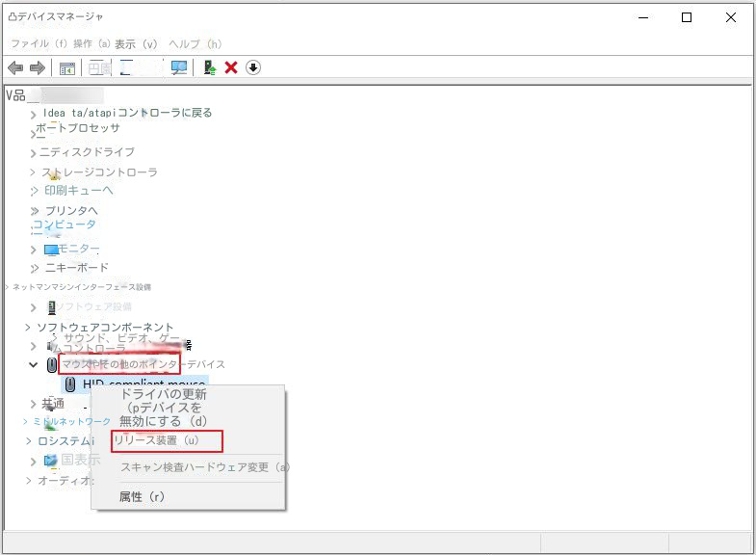
Task: Expand the ディスクドライブ category
Action: 34,152
